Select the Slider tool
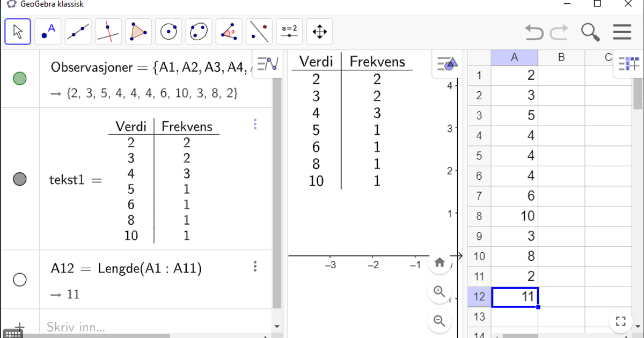This screenshot has width=644, height=338. (x=289, y=31)
